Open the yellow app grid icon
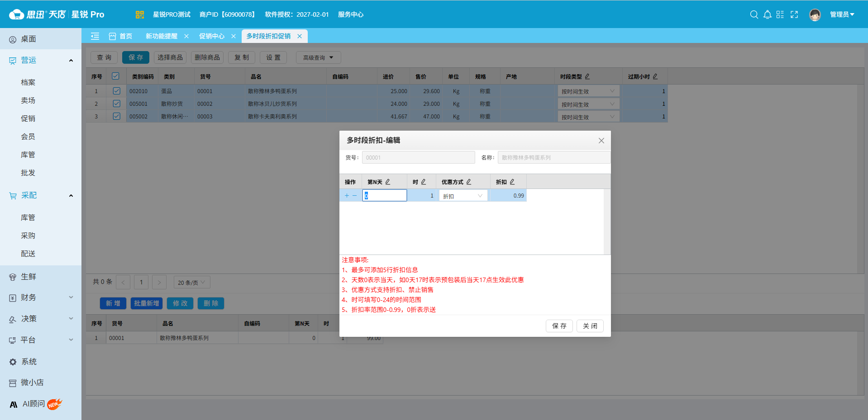 click(x=139, y=14)
